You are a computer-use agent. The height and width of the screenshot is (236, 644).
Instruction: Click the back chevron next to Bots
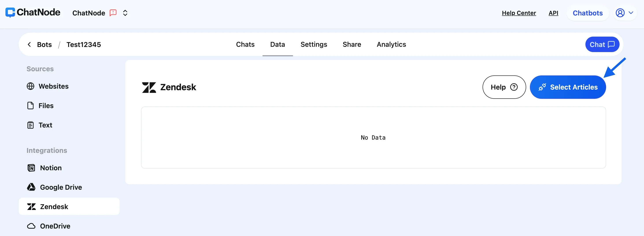[29, 44]
